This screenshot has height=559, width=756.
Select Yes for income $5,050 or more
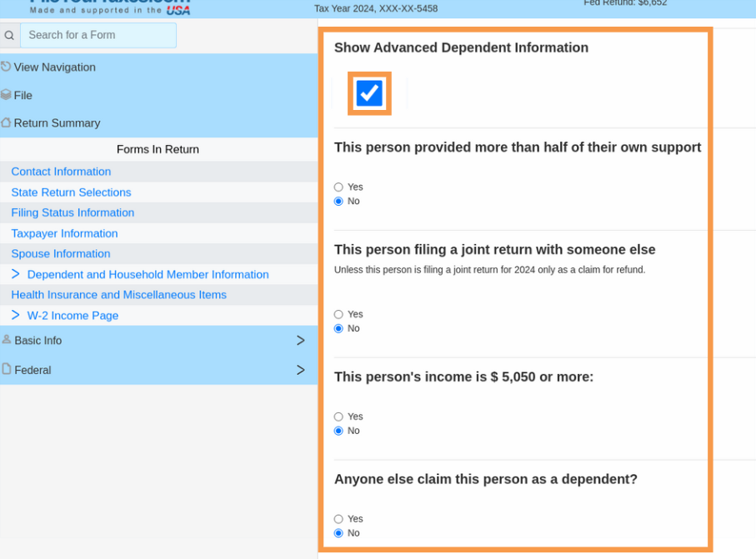point(338,417)
